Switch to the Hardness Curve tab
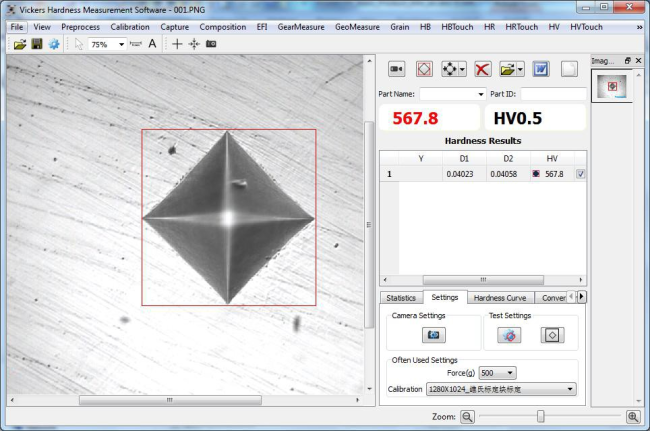650x431 pixels. pos(500,297)
